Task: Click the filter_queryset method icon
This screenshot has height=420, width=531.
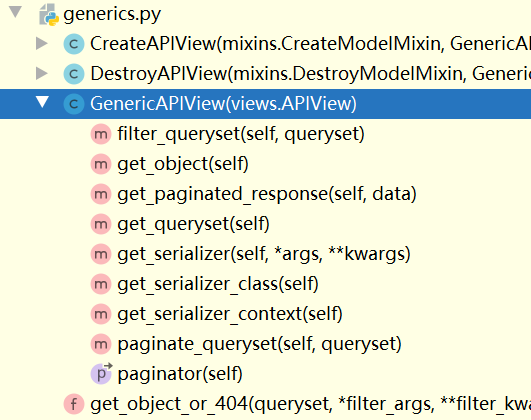Action: (x=101, y=134)
